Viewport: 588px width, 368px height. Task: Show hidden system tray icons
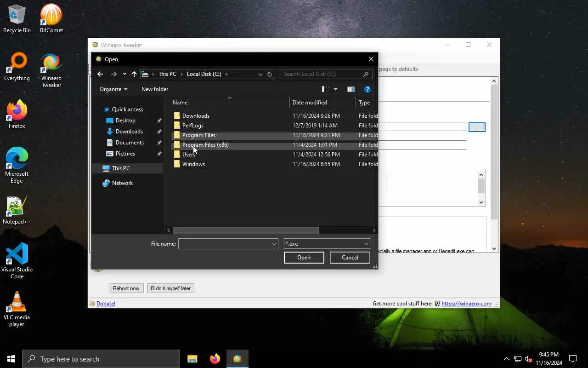pos(507,359)
